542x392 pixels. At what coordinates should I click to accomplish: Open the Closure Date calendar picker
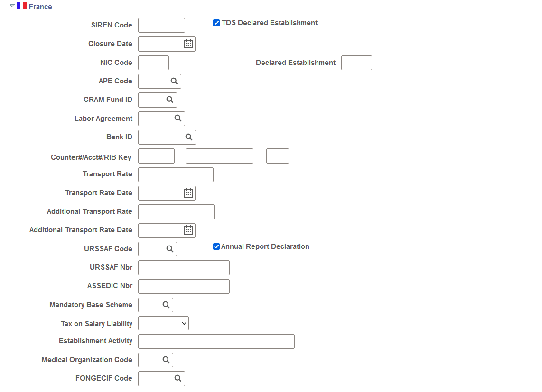pos(188,44)
